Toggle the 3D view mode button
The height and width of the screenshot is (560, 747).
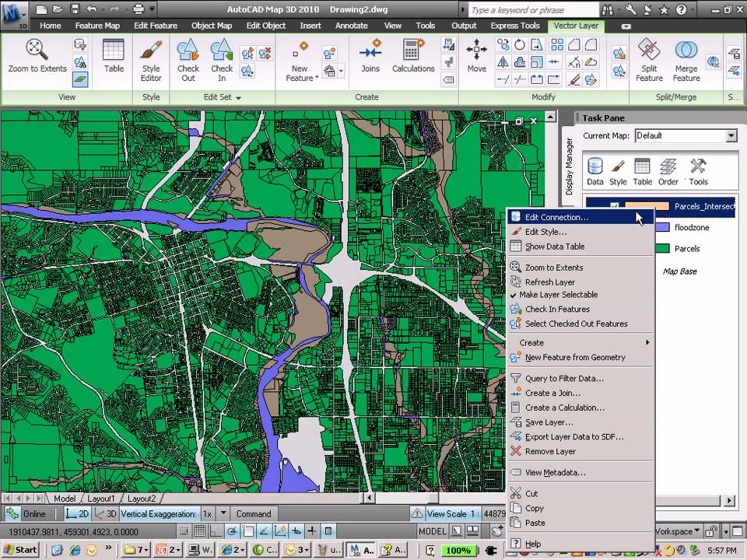[106, 514]
